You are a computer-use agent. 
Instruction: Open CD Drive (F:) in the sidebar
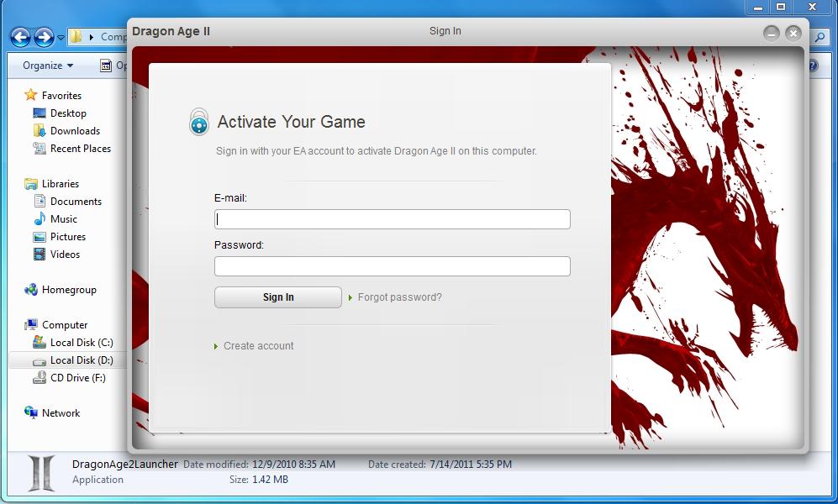pyautogui.click(x=78, y=378)
